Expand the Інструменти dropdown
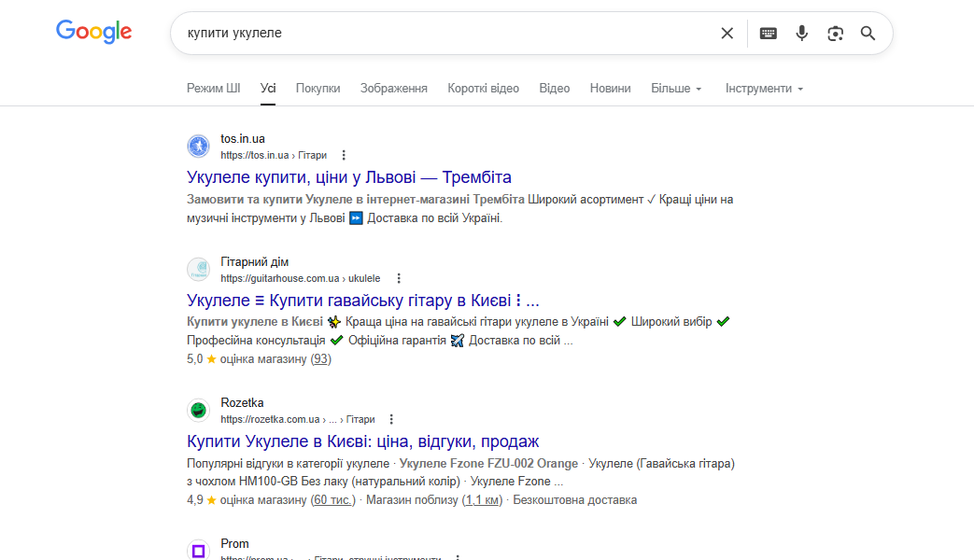Viewport: 974px width, 560px height. [764, 89]
